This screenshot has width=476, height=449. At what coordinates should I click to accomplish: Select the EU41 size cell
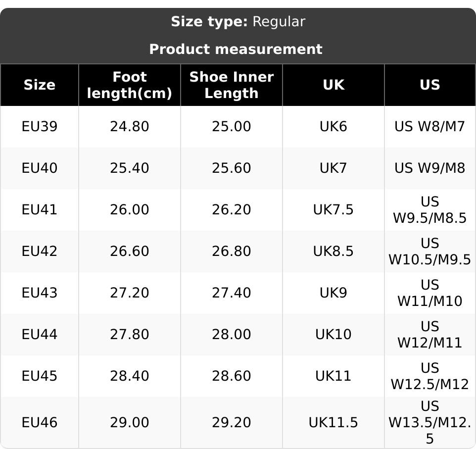[x=40, y=210]
